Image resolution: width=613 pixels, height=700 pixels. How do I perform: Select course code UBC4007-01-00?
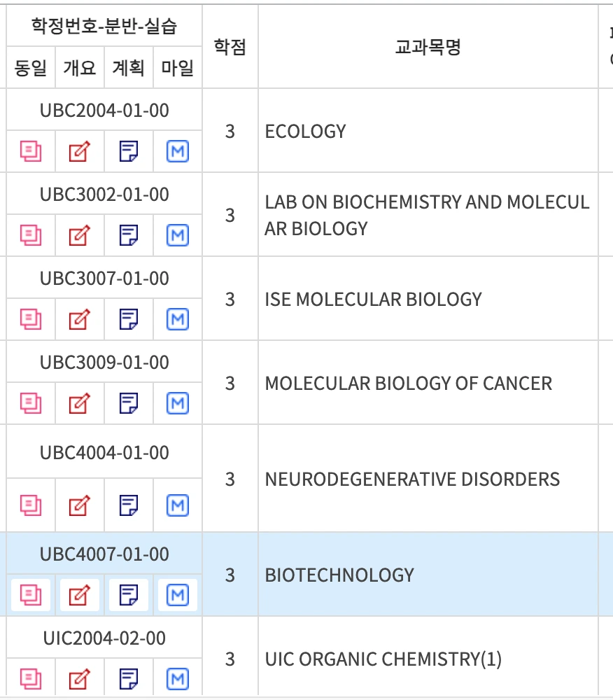(x=104, y=554)
